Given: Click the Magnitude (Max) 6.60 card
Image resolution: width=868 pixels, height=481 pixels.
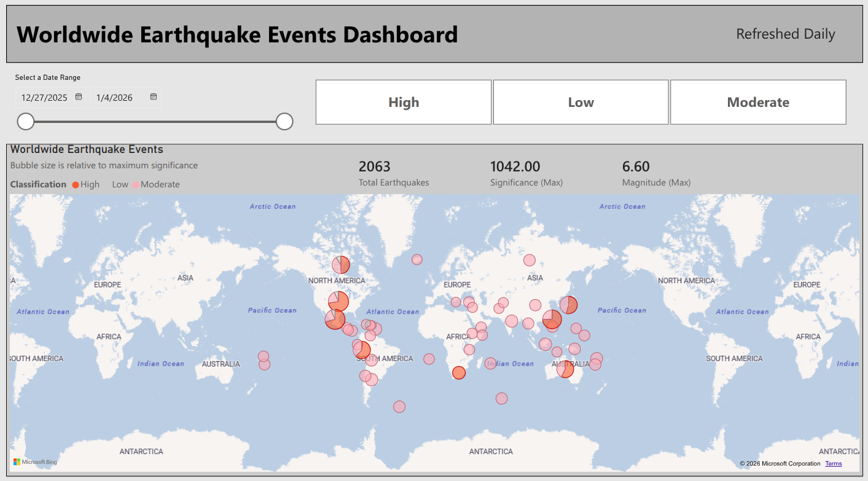Looking at the screenshot, I should point(655,173).
